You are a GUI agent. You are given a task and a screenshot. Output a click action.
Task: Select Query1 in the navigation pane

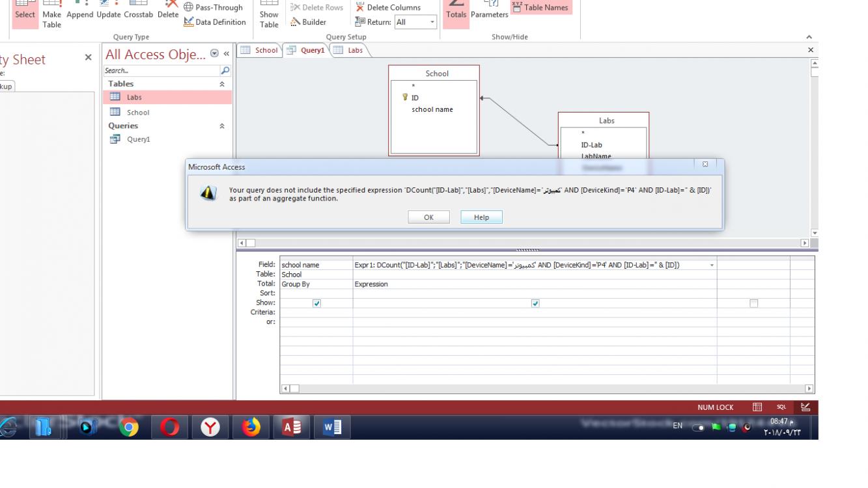(x=167, y=139)
